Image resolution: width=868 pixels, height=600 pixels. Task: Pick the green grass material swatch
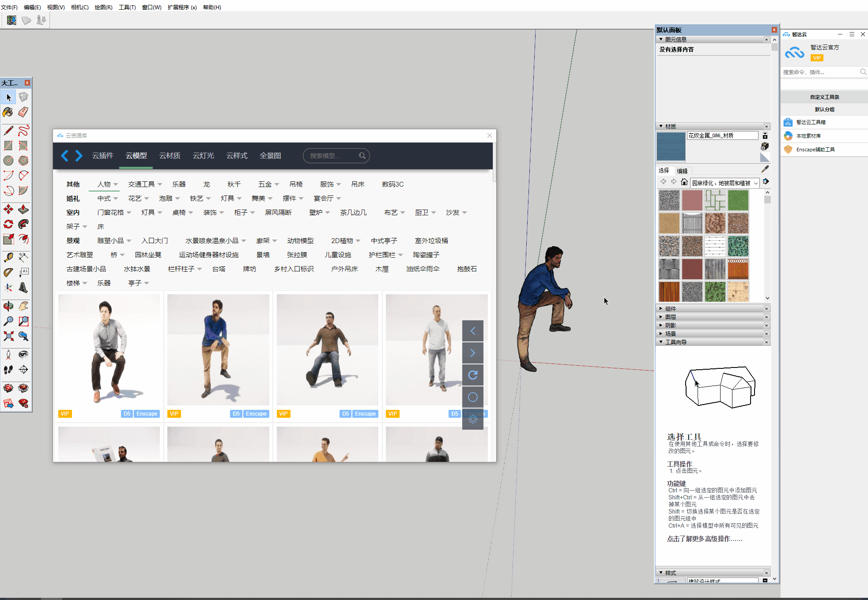738,200
